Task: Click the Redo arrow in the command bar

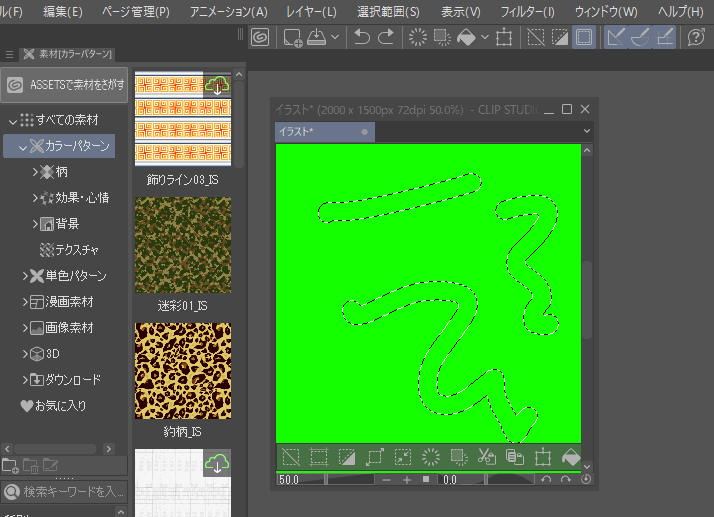Action: point(386,38)
